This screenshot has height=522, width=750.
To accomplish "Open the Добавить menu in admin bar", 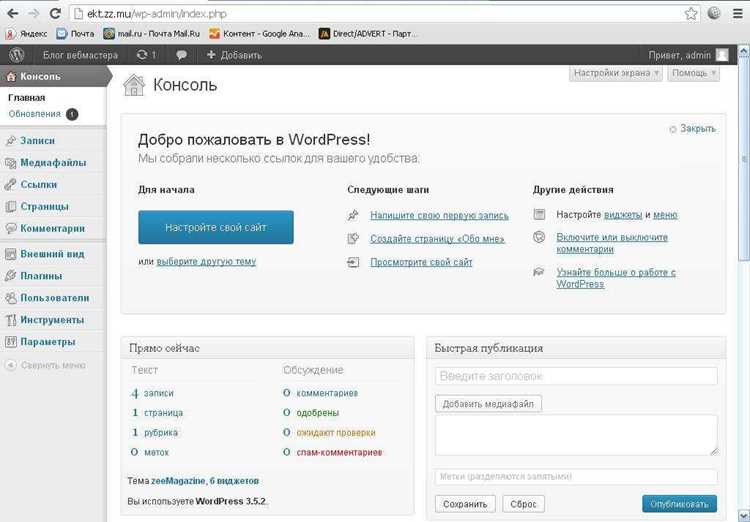I will pos(234,55).
